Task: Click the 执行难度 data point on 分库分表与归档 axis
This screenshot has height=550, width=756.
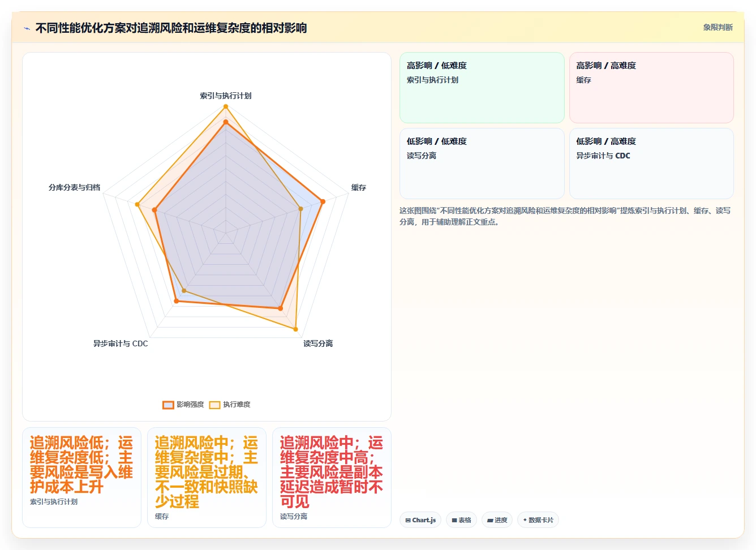Action: coord(137,204)
